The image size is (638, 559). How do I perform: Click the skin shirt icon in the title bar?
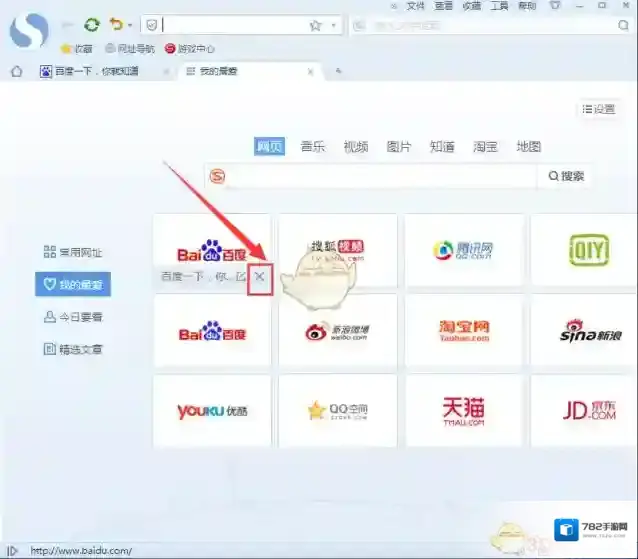[555, 5]
